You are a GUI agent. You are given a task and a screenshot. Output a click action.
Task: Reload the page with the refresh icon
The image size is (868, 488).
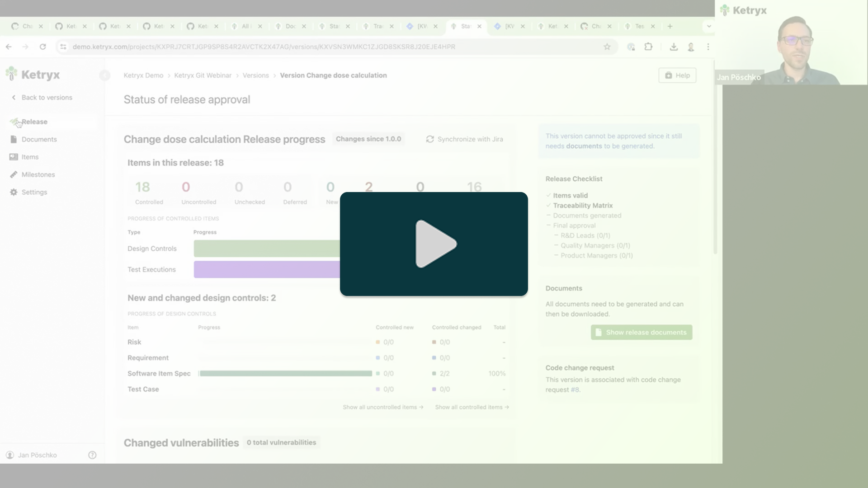42,47
